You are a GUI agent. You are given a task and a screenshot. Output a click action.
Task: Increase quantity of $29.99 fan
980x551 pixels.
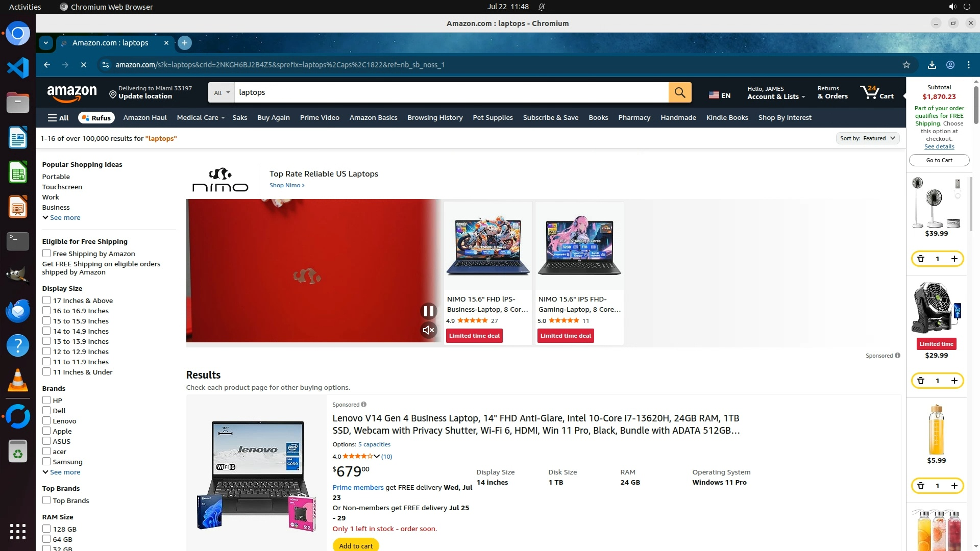954,381
